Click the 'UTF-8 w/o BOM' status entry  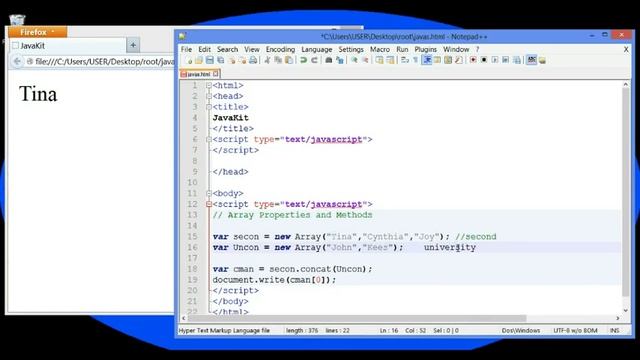click(x=575, y=331)
